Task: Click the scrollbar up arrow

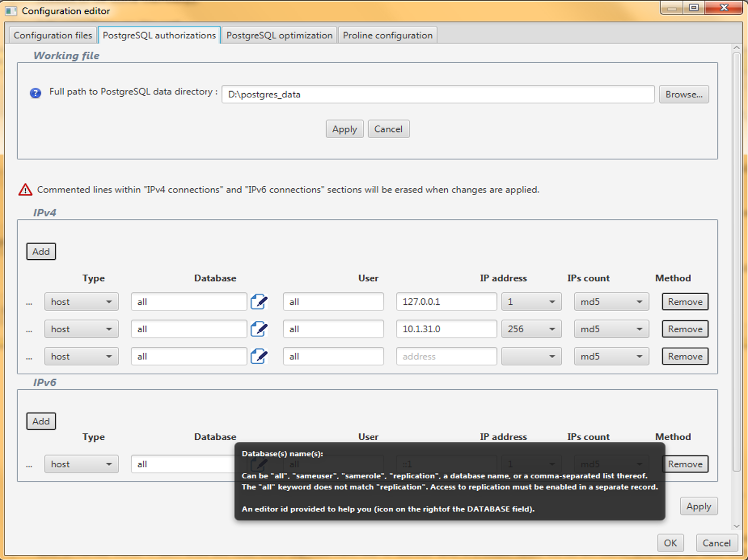Action: (737, 48)
